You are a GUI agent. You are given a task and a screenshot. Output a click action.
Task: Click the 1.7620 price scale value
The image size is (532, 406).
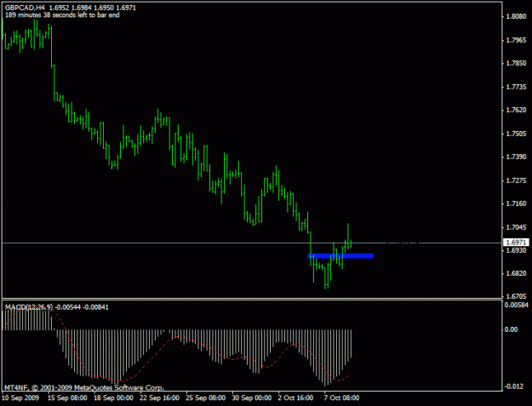pos(516,110)
